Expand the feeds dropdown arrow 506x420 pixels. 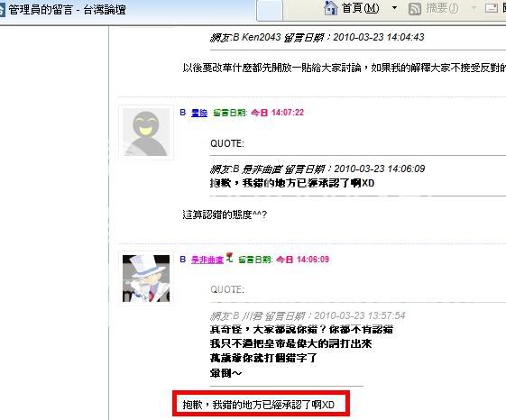click(474, 8)
